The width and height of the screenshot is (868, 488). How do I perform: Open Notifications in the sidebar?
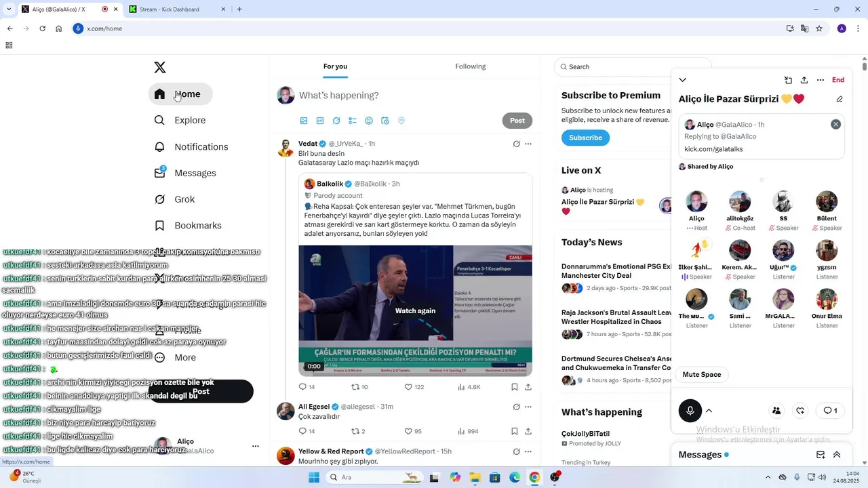click(191, 146)
